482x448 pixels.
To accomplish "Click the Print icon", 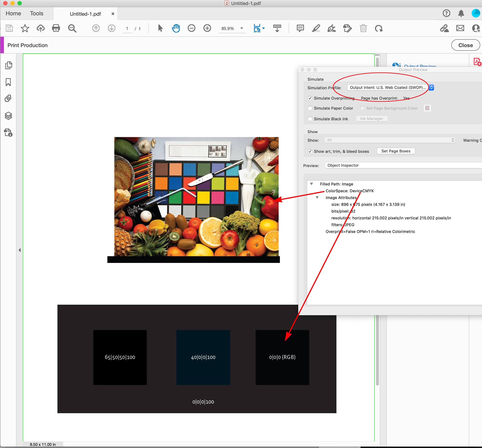I will coord(56,28).
